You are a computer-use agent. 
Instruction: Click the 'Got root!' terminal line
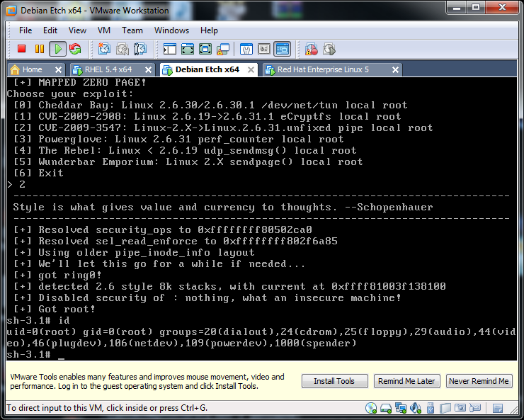[x=54, y=309]
